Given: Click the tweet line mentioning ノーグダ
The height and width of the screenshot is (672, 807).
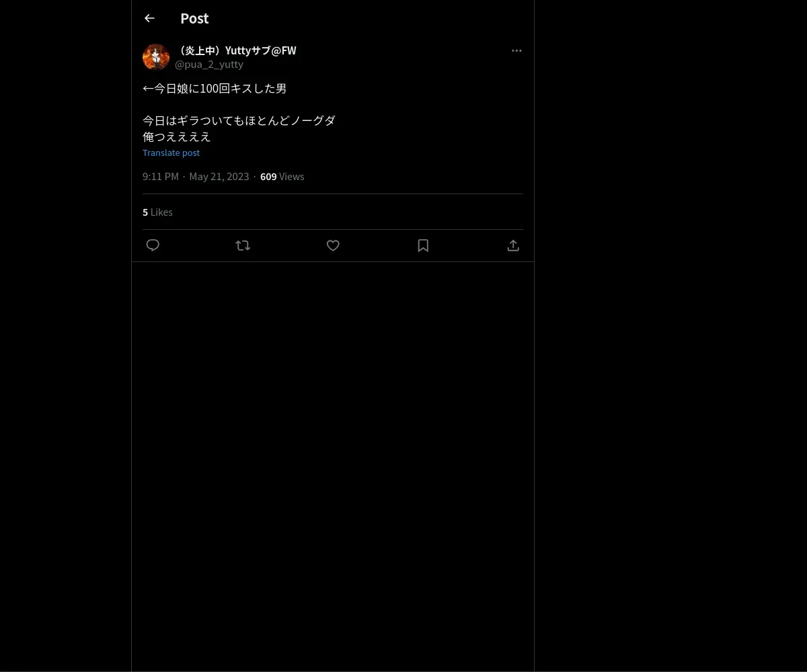Looking at the screenshot, I should (x=239, y=120).
